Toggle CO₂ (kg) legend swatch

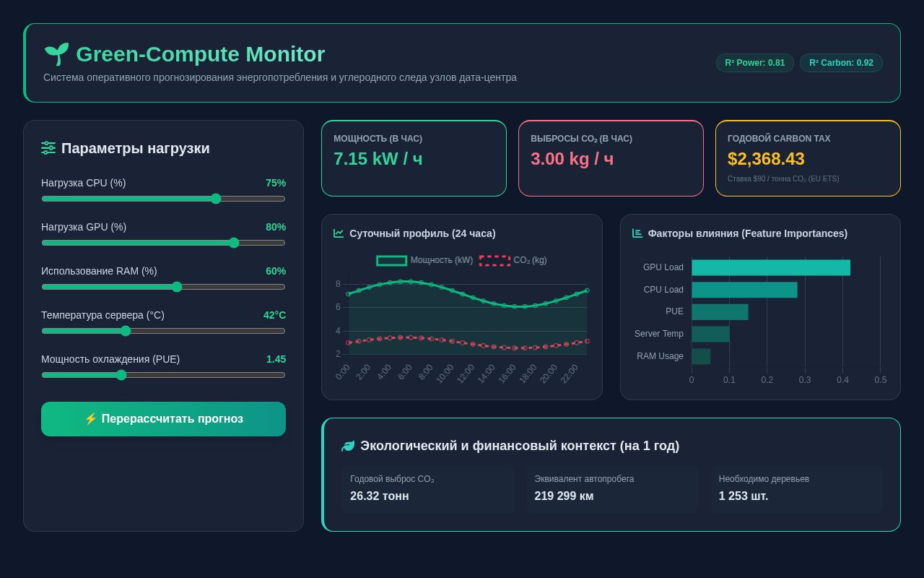(494, 260)
